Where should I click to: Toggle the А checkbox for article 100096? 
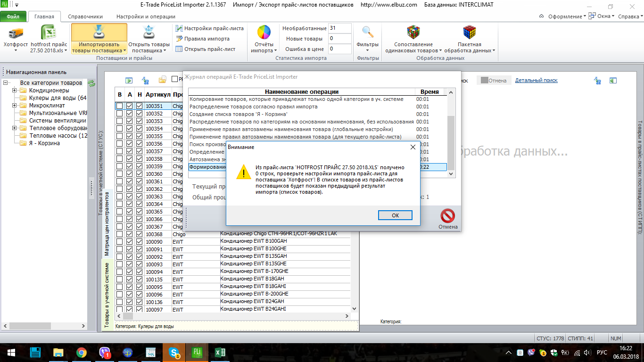pyautogui.click(x=129, y=295)
